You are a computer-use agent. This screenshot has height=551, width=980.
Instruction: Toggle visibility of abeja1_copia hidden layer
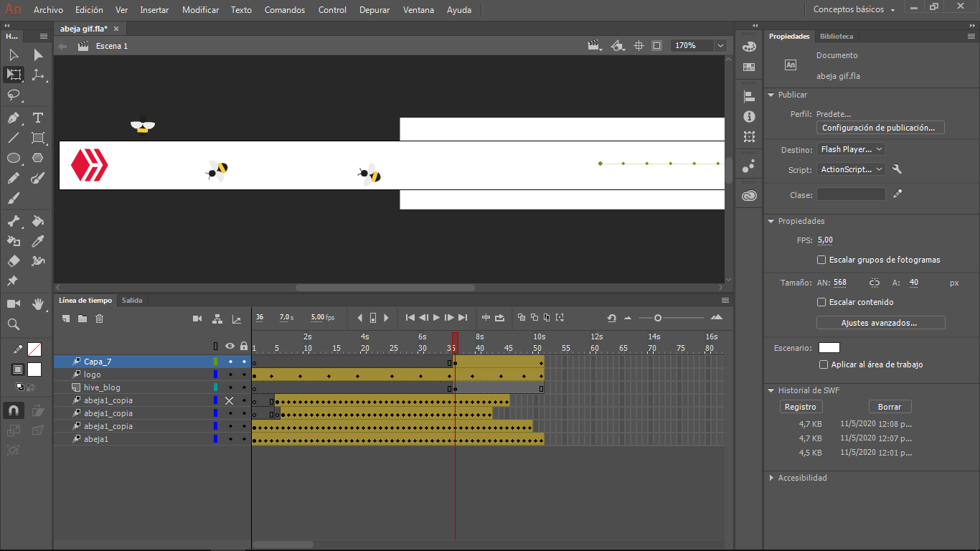(230, 400)
